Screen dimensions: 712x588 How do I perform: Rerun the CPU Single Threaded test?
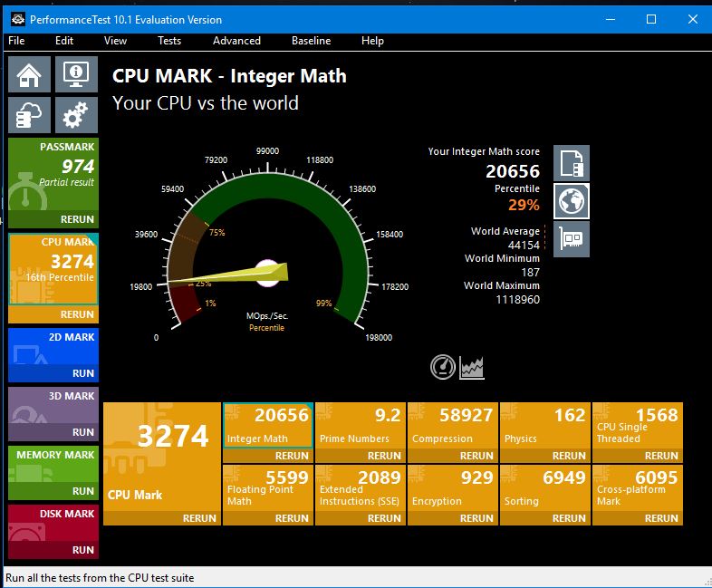(x=638, y=456)
